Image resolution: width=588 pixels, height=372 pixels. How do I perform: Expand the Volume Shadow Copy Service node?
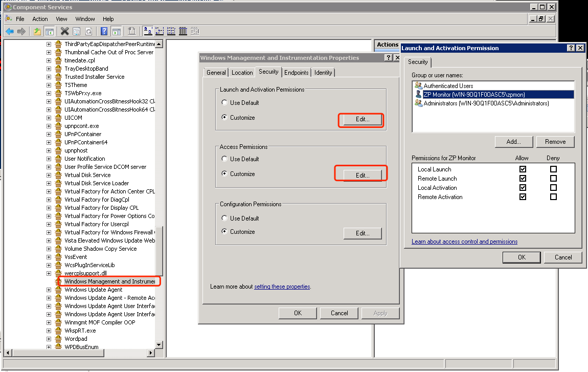pos(49,249)
